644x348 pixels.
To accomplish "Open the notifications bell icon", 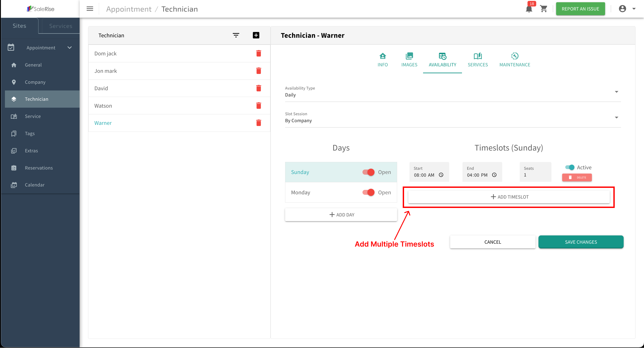I will [x=529, y=9].
